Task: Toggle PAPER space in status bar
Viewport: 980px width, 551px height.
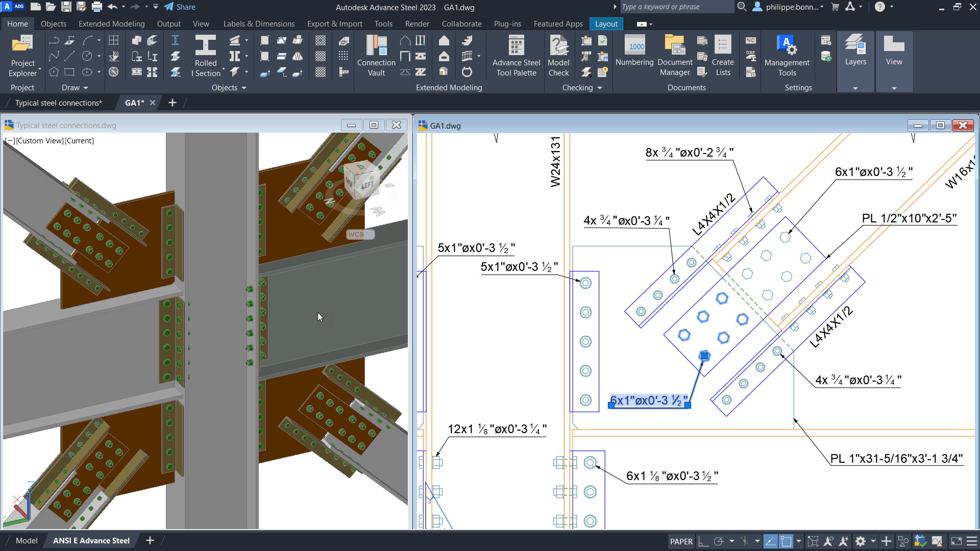Action: 681,541
